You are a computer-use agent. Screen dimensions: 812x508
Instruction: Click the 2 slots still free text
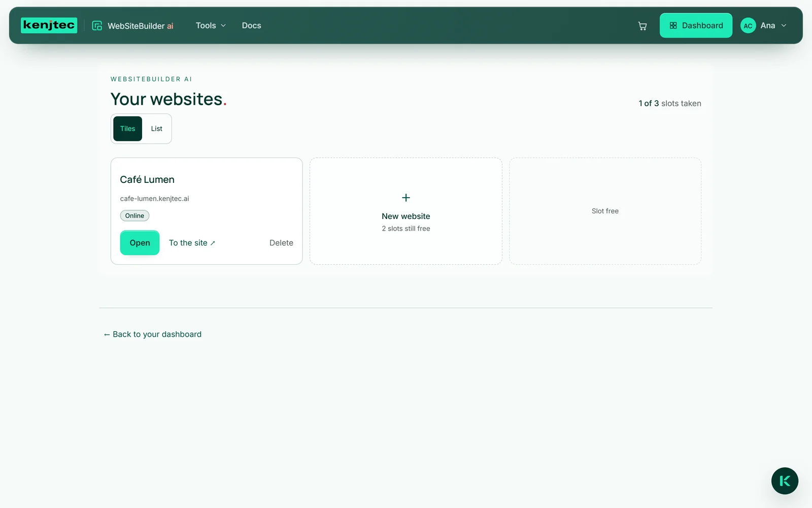[x=406, y=229]
